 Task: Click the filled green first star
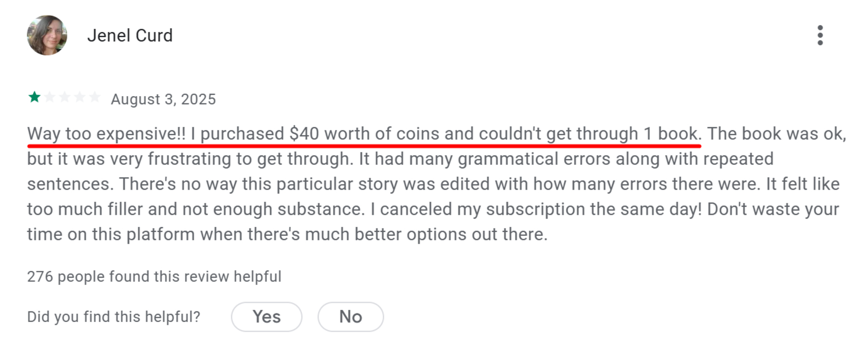[34, 97]
